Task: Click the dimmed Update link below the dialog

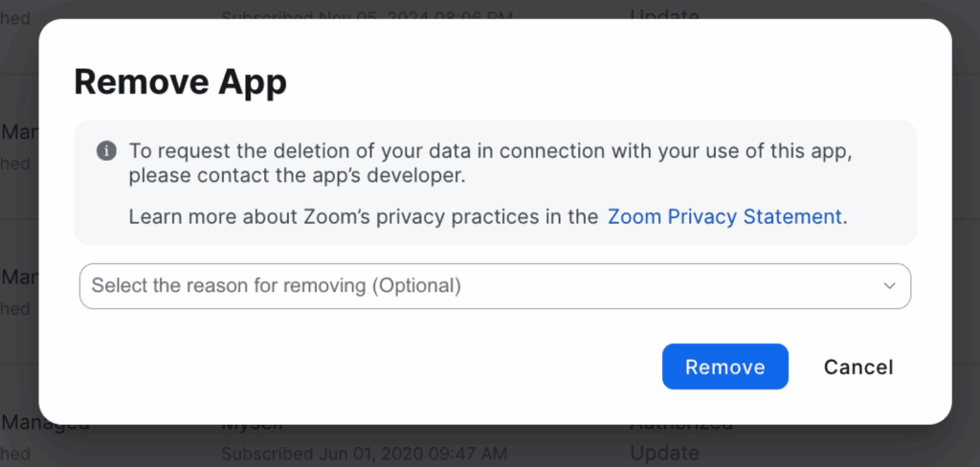Action: pos(664,452)
